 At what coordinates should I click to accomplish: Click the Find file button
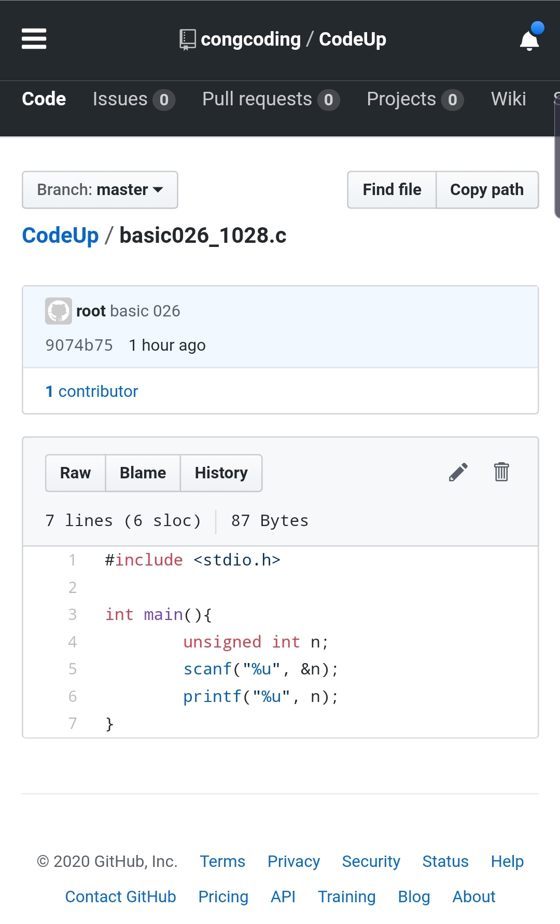(392, 190)
